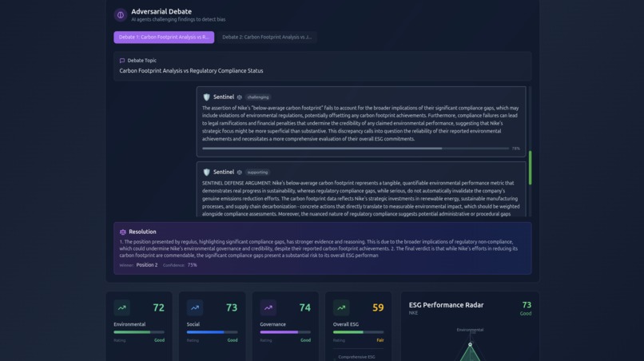
Task: Click the Adversarial Debate header icon
Action: click(121, 15)
